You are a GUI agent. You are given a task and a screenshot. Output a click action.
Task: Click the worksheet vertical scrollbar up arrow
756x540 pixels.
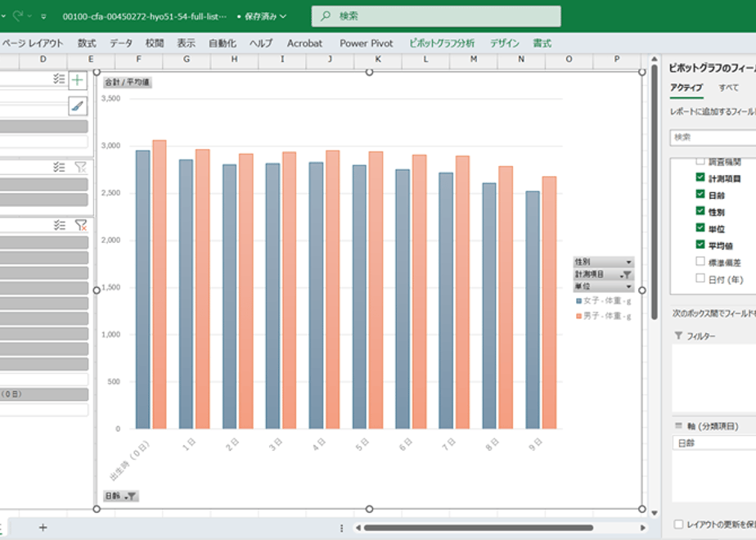pyautogui.click(x=655, y=59)
